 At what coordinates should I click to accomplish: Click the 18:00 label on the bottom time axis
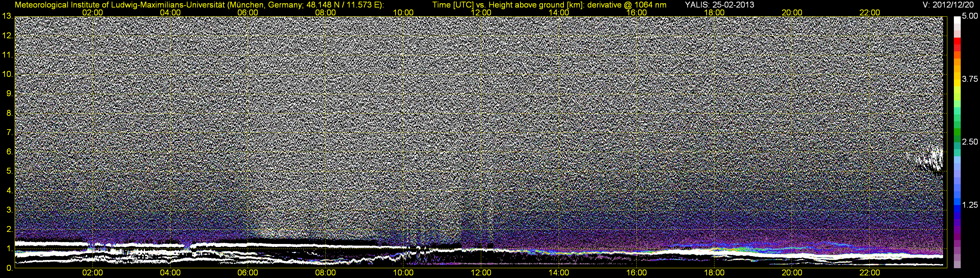point(714,273)
